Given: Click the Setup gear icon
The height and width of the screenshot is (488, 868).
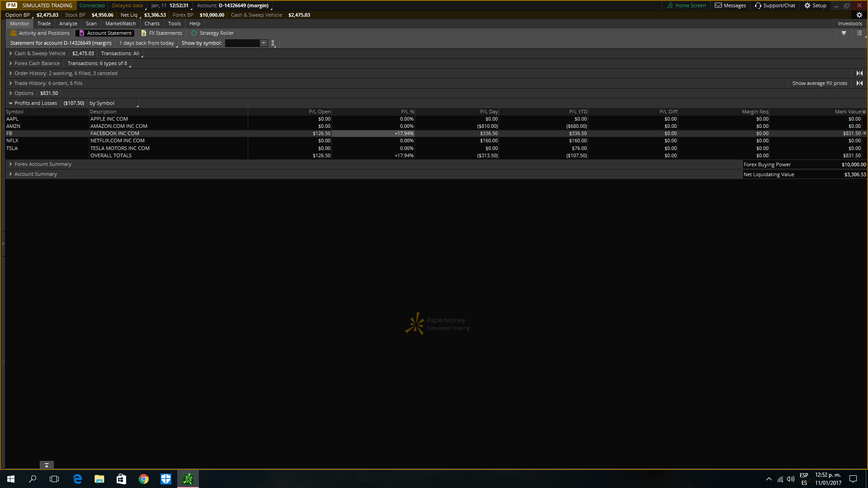Looking at the screenshot, I should (807, 5).
